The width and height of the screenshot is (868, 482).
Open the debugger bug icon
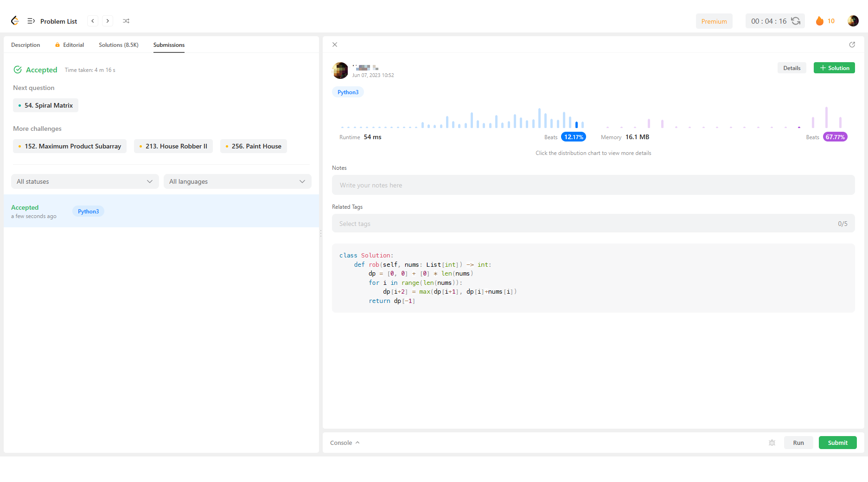click(x=772, y=443)
